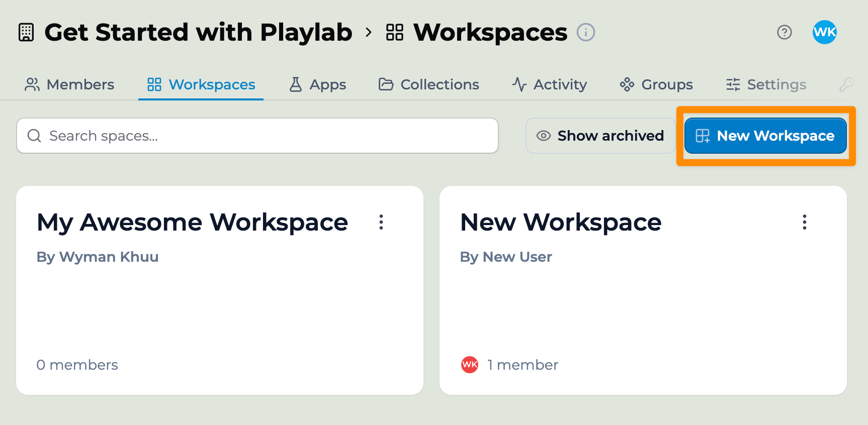868x425 pixels.
Task: Open the Settings tab
Action: 766,84
